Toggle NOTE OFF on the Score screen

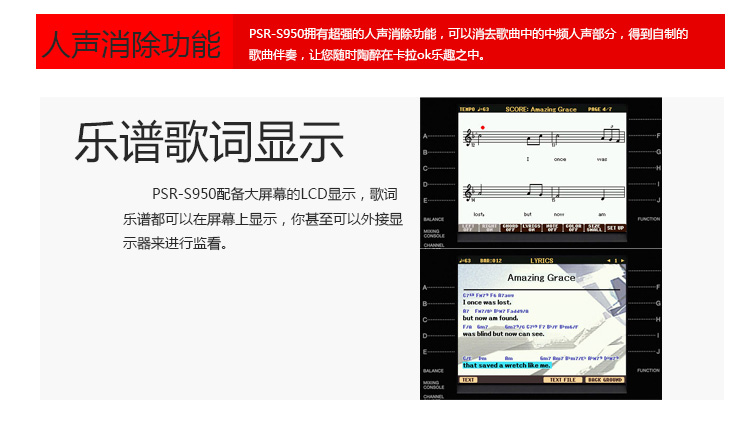(552, 228)
